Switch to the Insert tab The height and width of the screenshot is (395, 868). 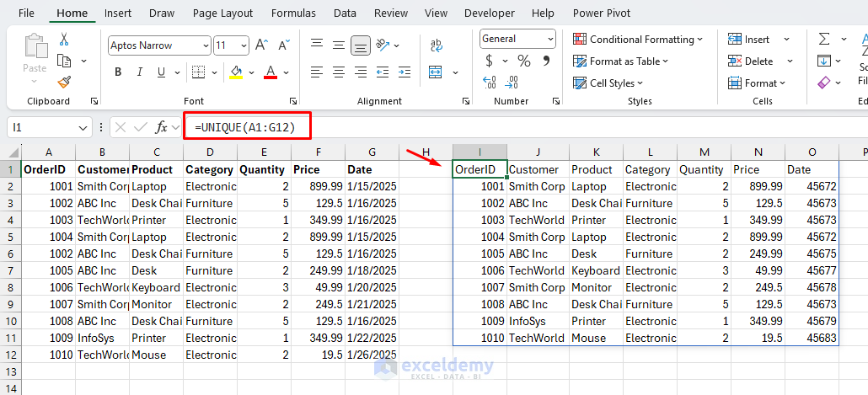(x=118, y=13)
